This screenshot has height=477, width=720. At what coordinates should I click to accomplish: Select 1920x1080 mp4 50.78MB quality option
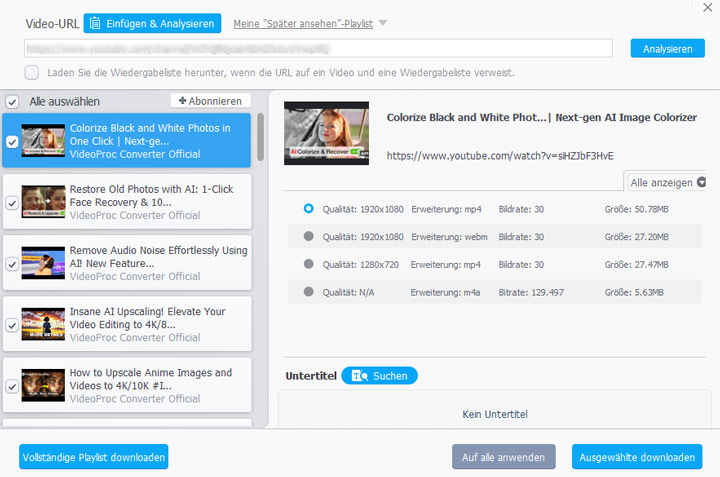309,208
